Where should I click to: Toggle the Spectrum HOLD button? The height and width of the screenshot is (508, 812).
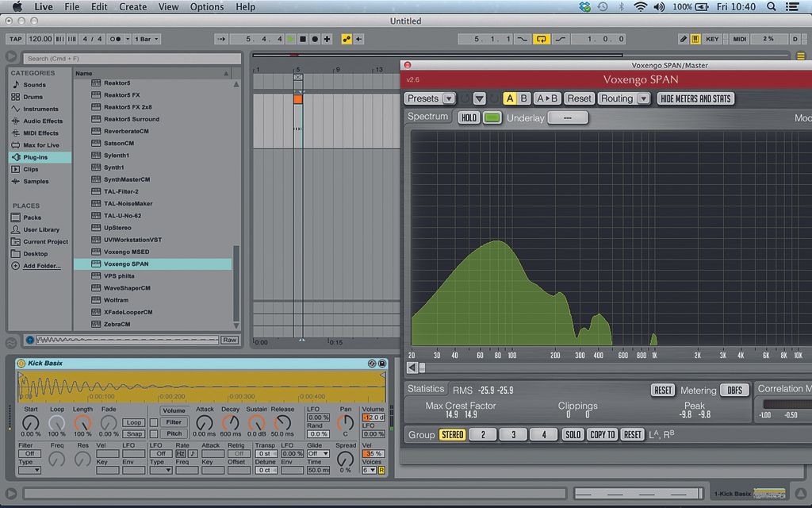pyautogui.click(x=469, y=117)
